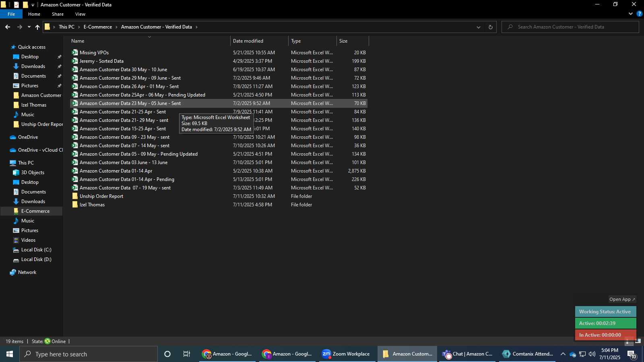Sort by Size column header
644x362 pixels.
353,41
